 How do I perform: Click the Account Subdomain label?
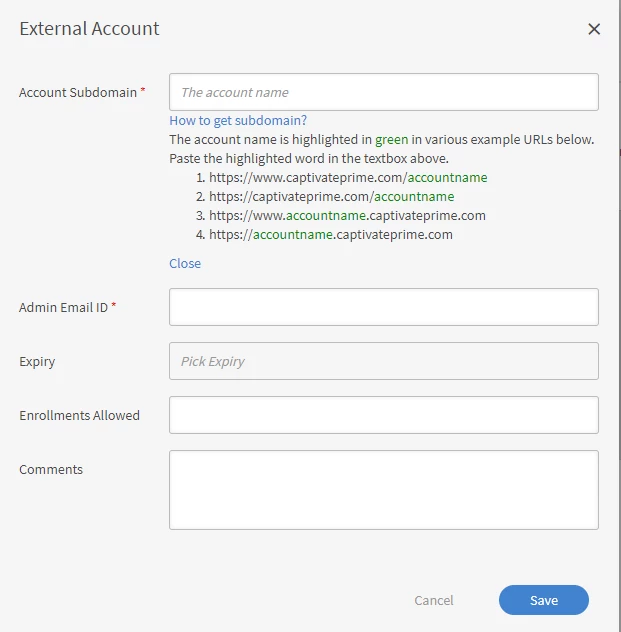[78, 92]
